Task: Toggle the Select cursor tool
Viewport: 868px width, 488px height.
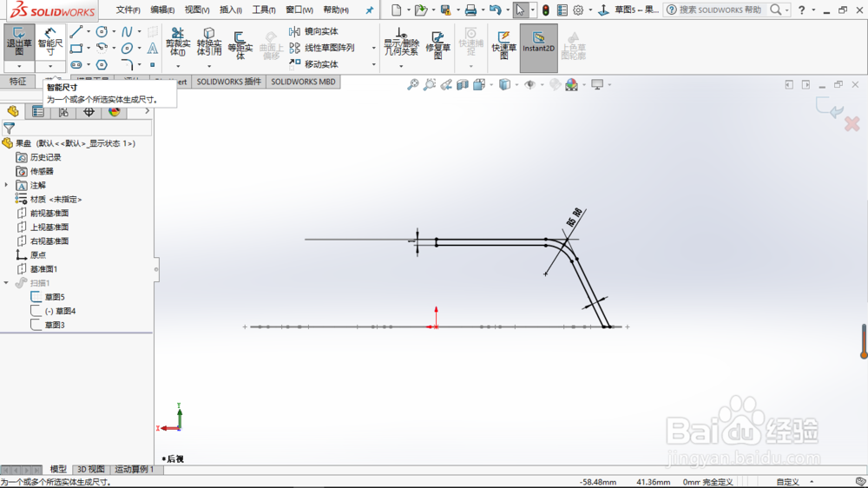Action: (520, 10)
